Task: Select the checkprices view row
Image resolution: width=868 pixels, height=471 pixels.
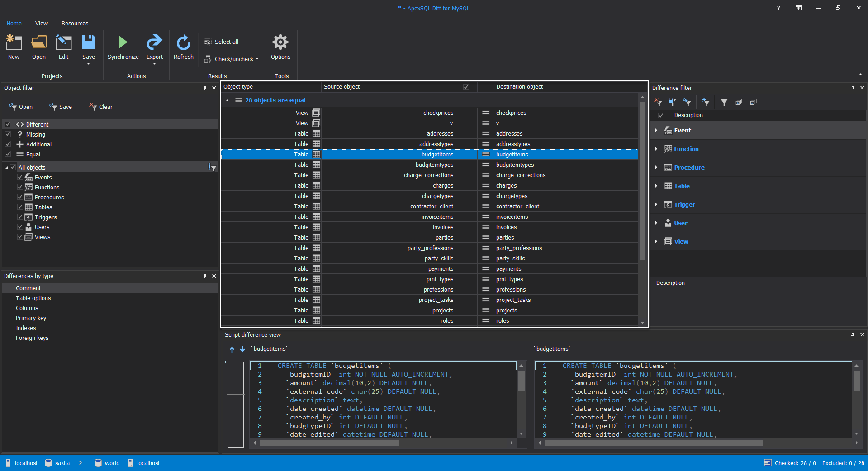Action: pos(429,113)
